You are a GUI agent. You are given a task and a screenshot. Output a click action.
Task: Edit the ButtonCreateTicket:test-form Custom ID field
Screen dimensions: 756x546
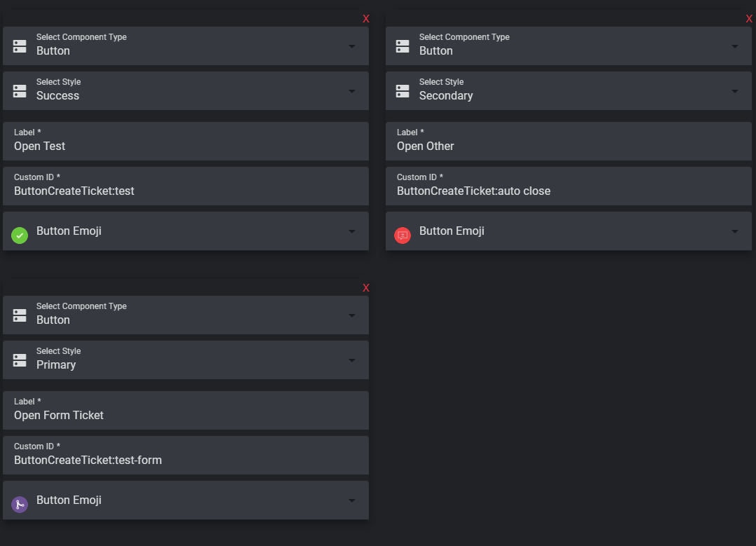click(186, 460)
